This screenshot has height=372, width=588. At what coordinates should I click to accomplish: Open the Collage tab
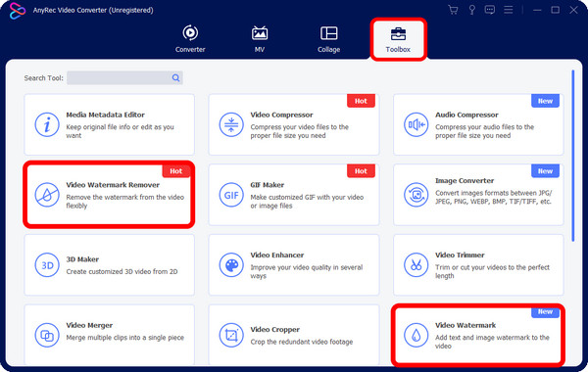[x=329, y=39]
